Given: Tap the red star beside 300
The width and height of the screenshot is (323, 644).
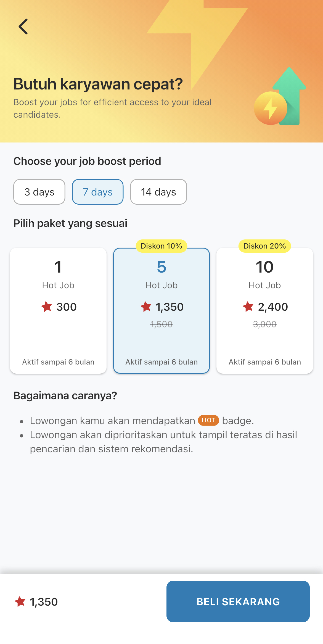Looking at the screenshot, I should [x=46, y=307].
